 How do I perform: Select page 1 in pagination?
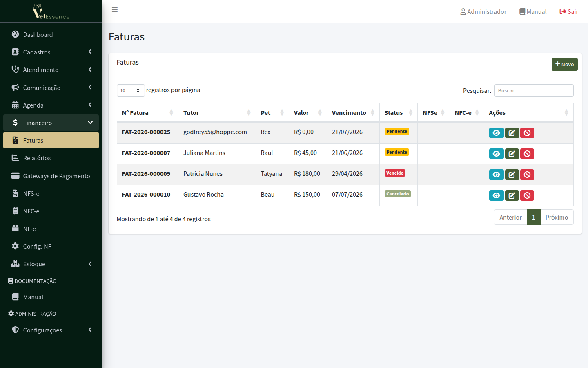pyautogui.click(x=533, y=217)
